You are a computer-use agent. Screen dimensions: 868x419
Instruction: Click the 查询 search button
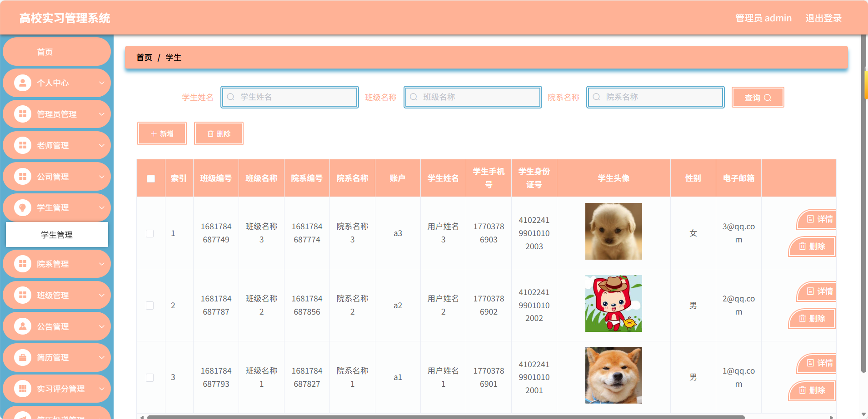tap(758, 98)
